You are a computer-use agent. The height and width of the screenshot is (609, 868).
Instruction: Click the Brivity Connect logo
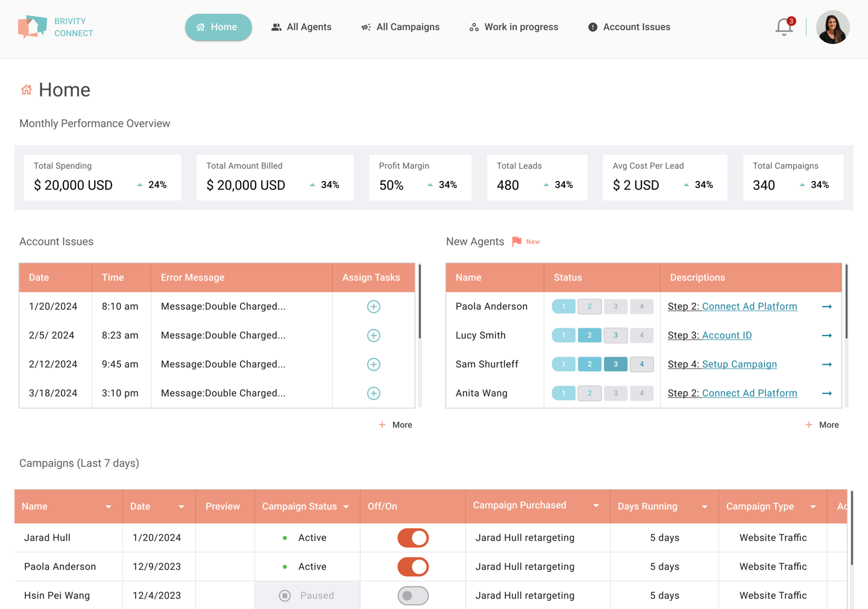coord(55,27)
